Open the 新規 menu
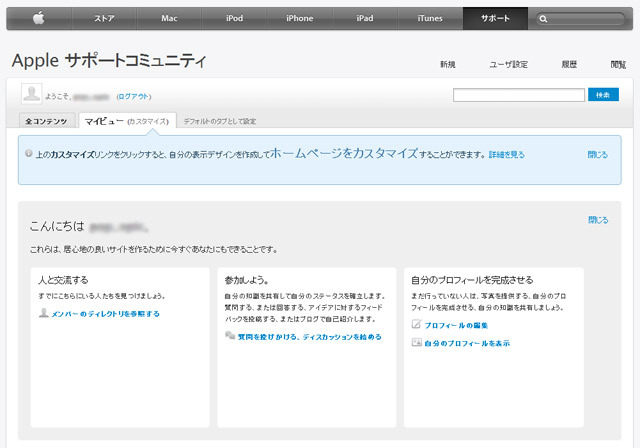 point(448,64)
